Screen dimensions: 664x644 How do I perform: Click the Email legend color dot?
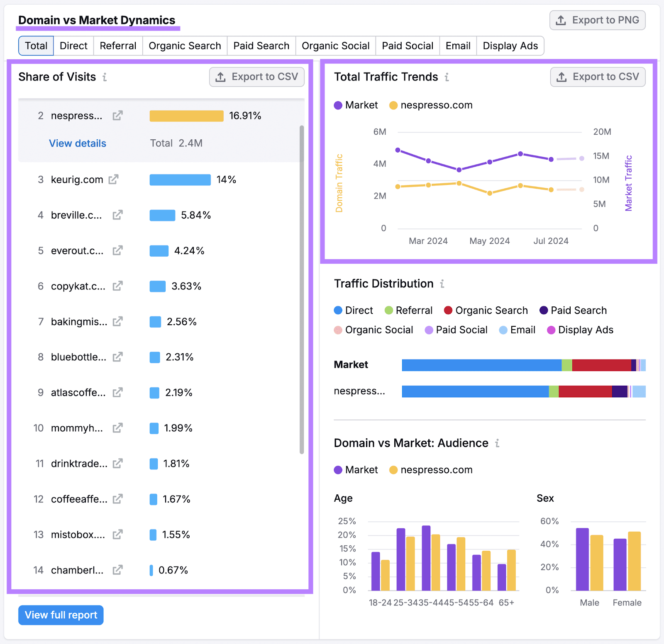(503, 330)
